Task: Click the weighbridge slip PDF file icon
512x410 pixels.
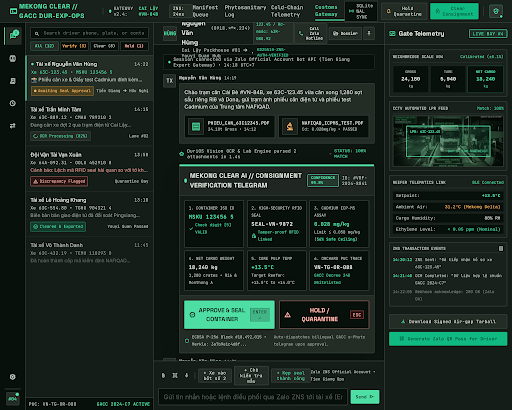Action: [x=196, y=126]
